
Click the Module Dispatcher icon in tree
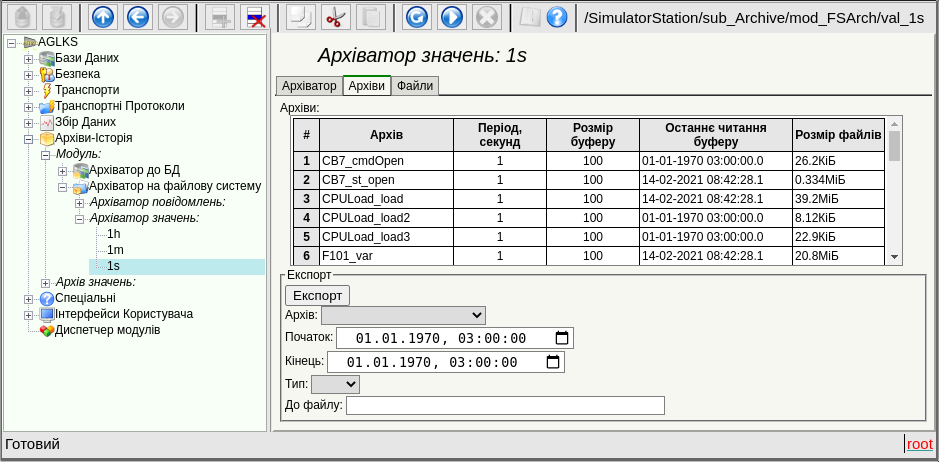pos(46,330)
